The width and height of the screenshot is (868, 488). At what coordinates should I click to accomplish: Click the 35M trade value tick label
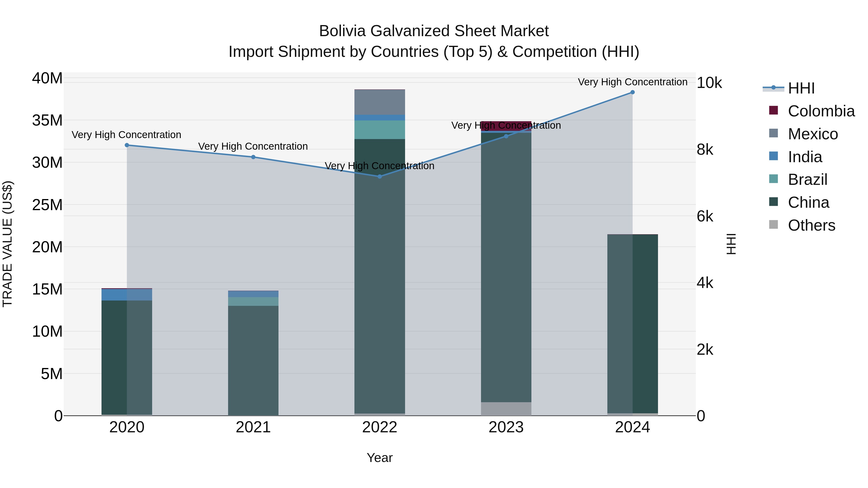pos(47,120)
